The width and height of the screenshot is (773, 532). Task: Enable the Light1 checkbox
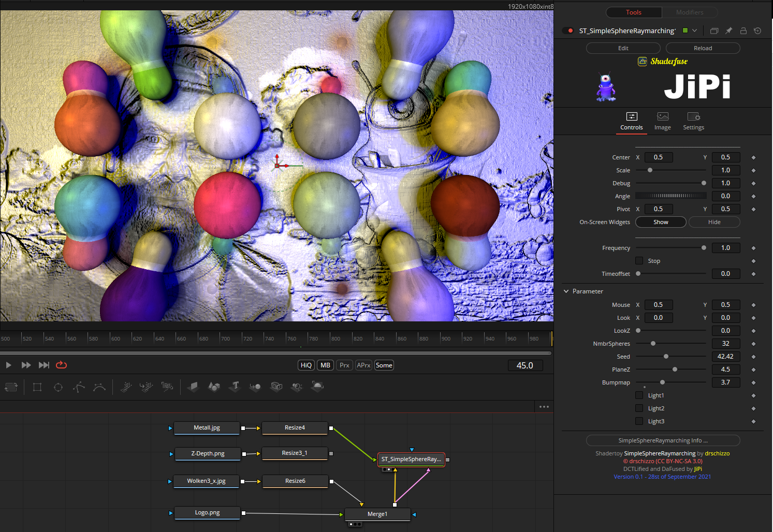(639, 395)
